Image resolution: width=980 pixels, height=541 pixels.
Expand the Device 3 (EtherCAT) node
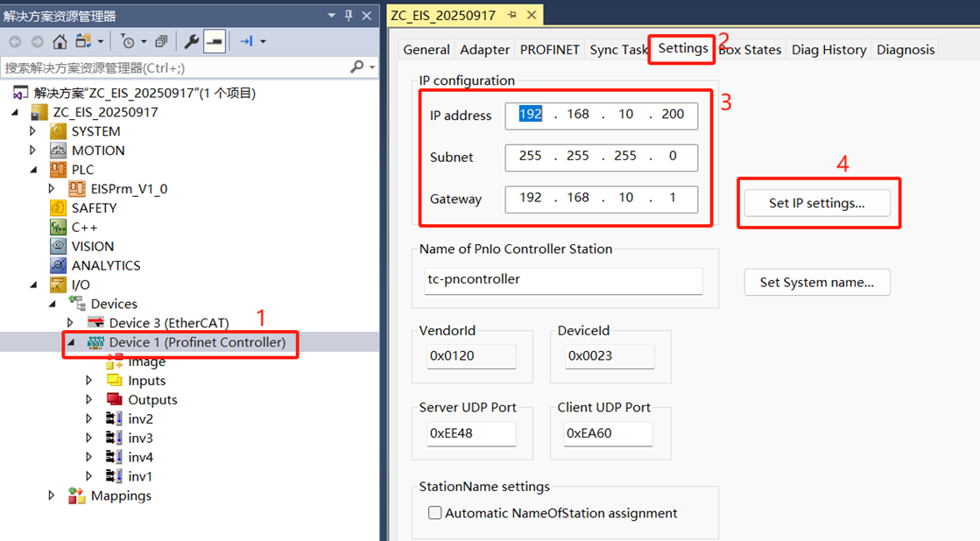71,323
